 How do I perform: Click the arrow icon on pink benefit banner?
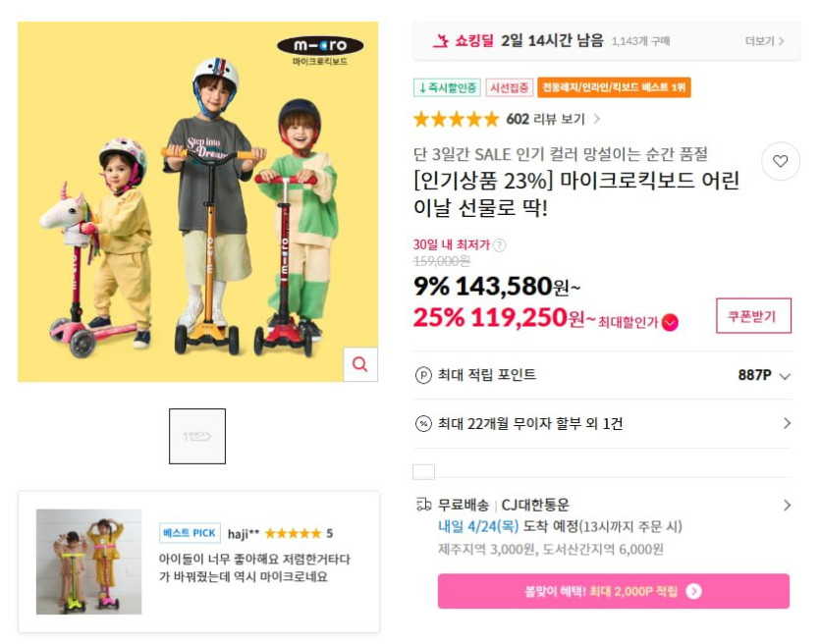(693, 591)
